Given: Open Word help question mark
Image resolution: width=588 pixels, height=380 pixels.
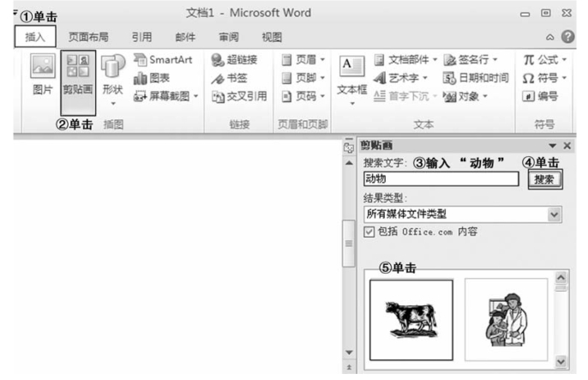Looking at the screenshot, I should click(x=567, y=37).
